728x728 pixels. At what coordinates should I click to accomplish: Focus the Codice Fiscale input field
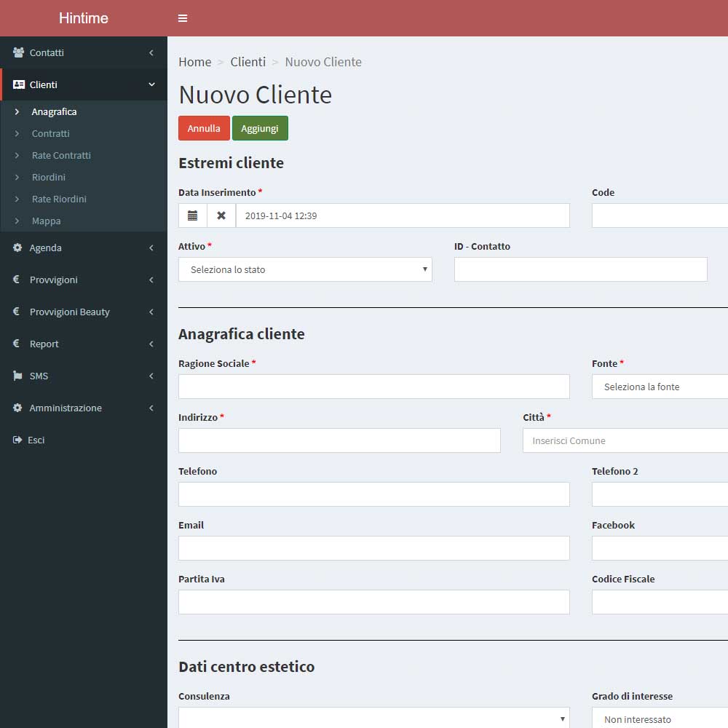(x=660, y=602)
